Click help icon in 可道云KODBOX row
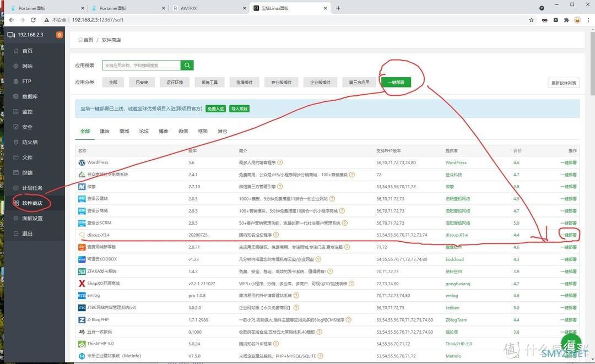Image resolution: width=595 pixels, height=364 pixels. [x=318, y=259]
